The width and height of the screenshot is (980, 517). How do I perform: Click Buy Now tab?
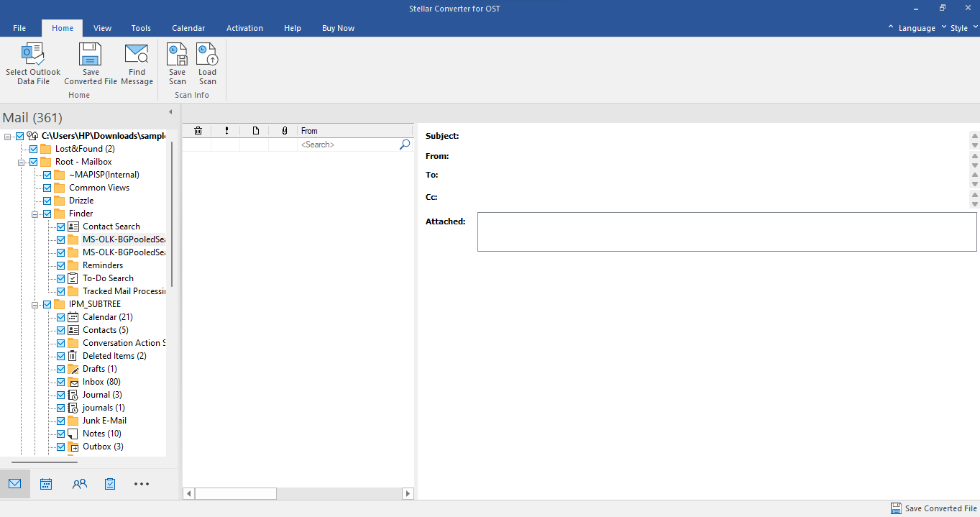(338, 28)
